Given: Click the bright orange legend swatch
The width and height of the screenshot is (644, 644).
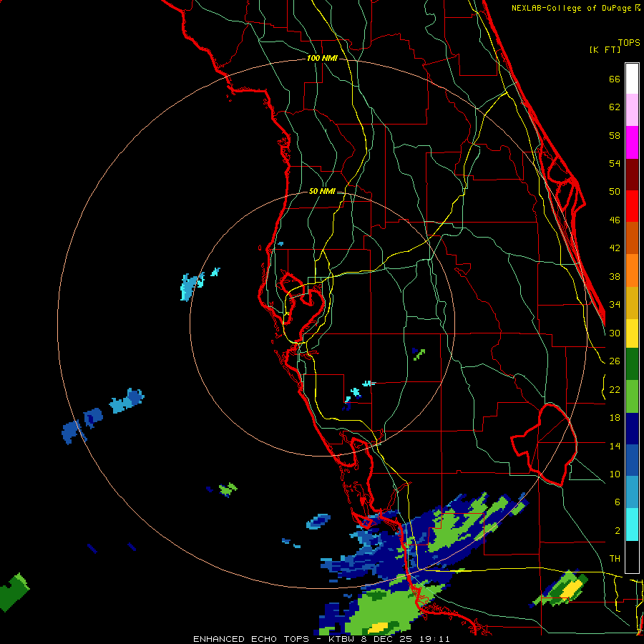Looking at the screenshot, I should (x=632, y=270).
